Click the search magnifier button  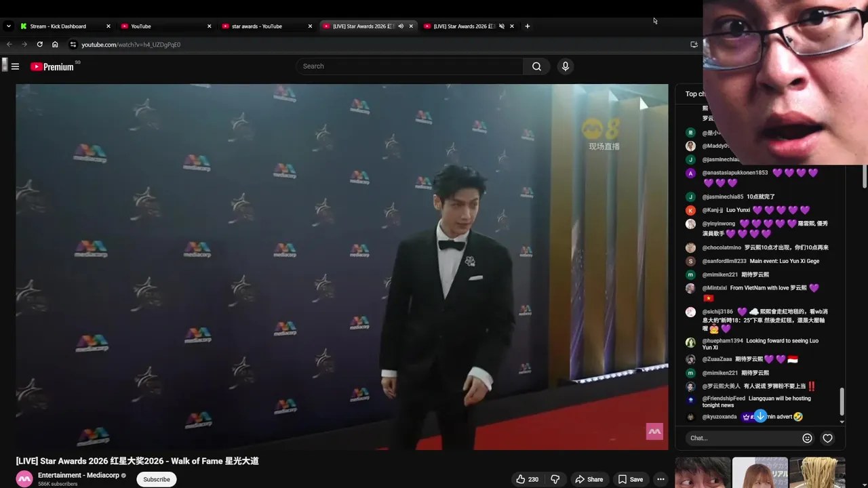click(536, 66)
